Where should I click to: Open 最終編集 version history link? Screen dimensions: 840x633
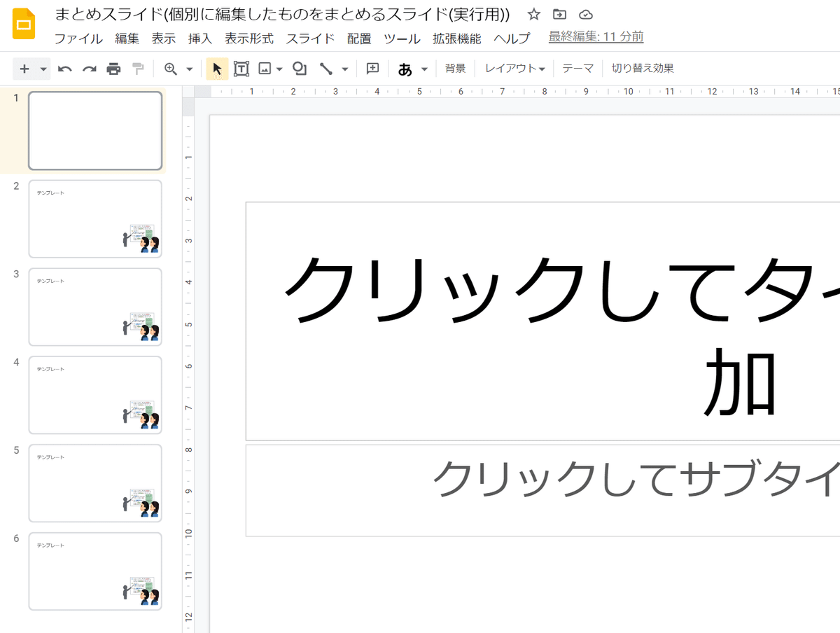tap(596, 37)
